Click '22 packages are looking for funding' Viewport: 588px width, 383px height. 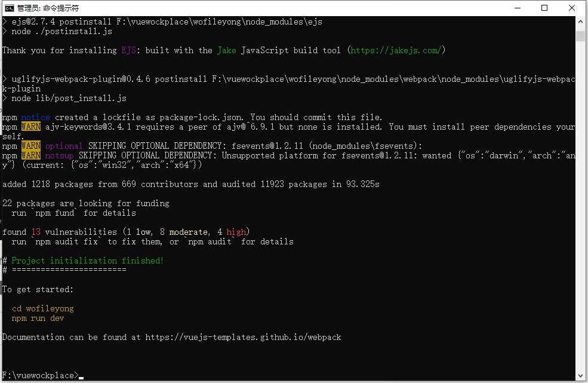(x=86, y=204)
